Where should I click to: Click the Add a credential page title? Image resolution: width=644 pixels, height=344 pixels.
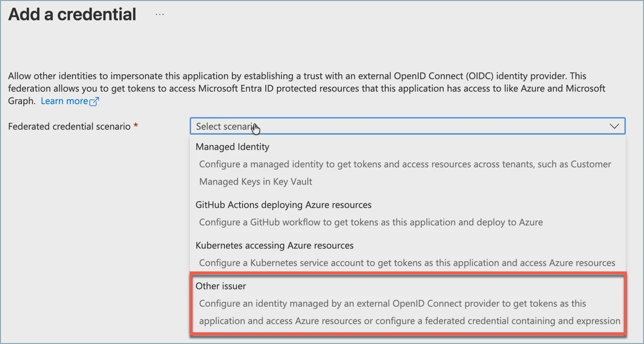[72, 14]
